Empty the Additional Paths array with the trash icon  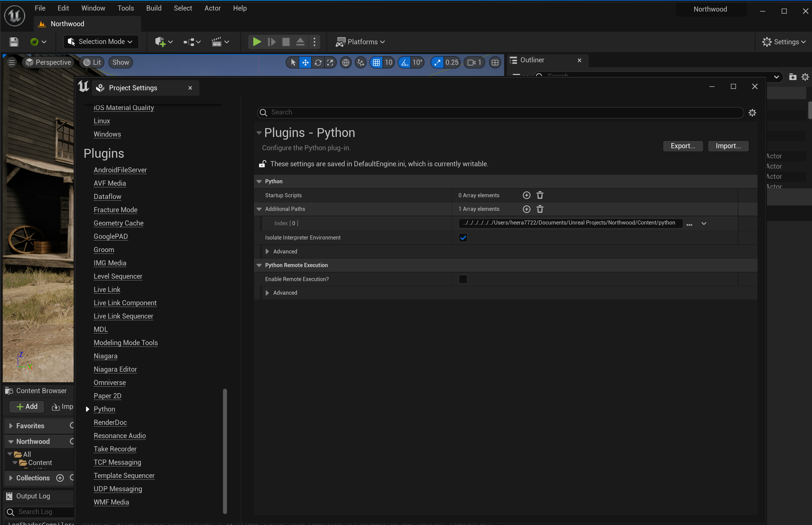tap(540, 209)
